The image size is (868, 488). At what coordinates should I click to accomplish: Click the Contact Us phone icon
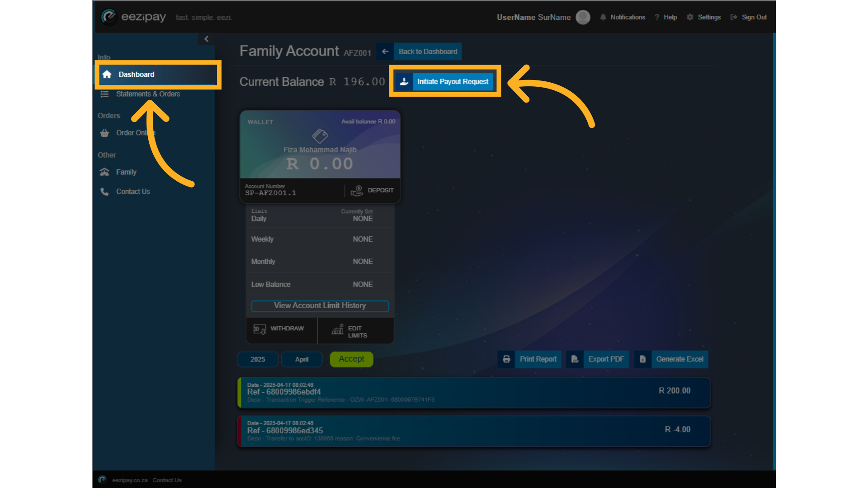click(104, 192)
